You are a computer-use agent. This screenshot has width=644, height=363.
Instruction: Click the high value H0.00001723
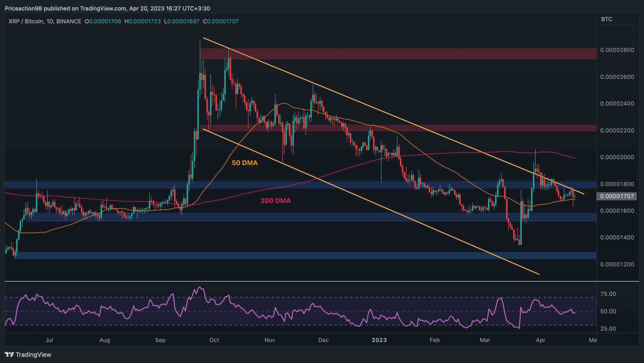point(143,21)
